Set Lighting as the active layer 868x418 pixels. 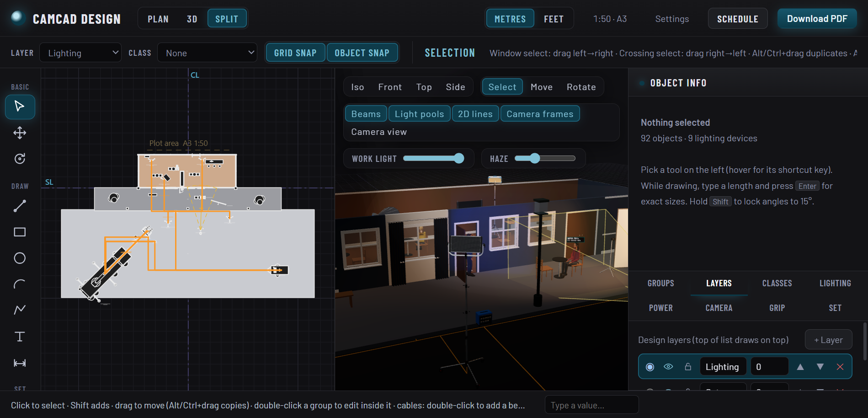(650, 367)
